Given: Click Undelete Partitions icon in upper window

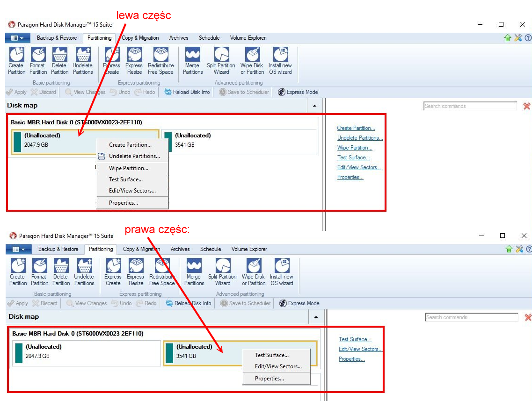Looking at the screenshot, I should [83, 61].
